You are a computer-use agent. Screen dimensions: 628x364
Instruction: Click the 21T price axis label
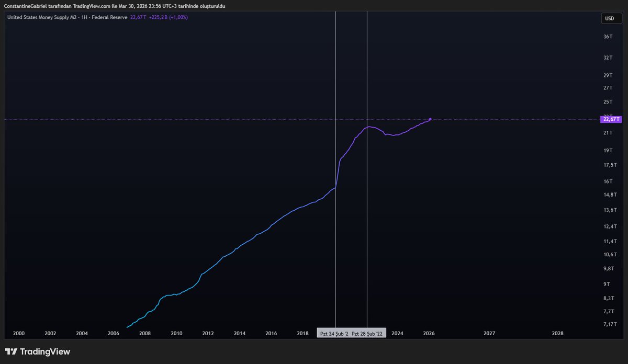point(608,133)
